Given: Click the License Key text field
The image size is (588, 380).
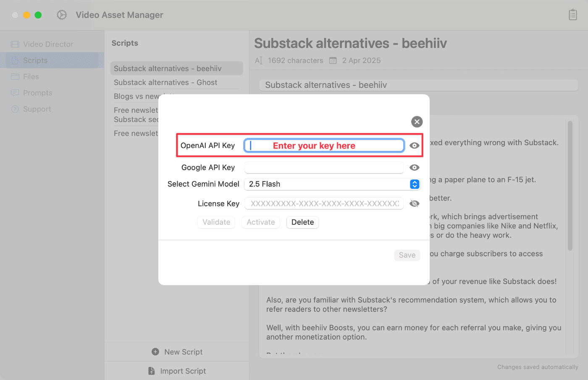Looking at the screenshot, I should [x=324, y=204].
